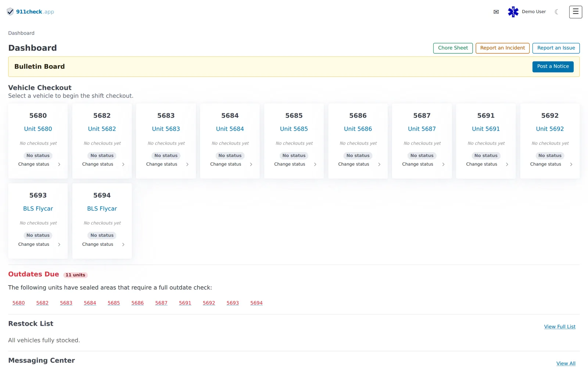
Task: Expand Change status for 5684
Action: point(232,164)
